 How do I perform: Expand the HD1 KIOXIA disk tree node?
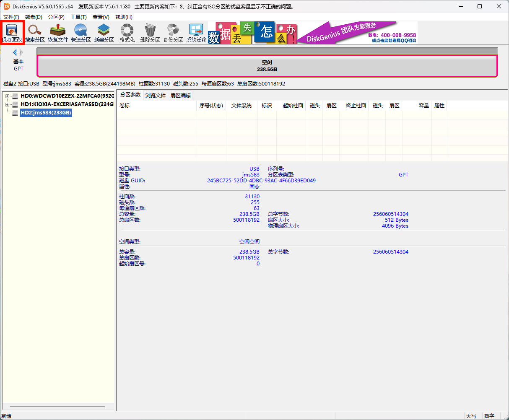point(7,104)
